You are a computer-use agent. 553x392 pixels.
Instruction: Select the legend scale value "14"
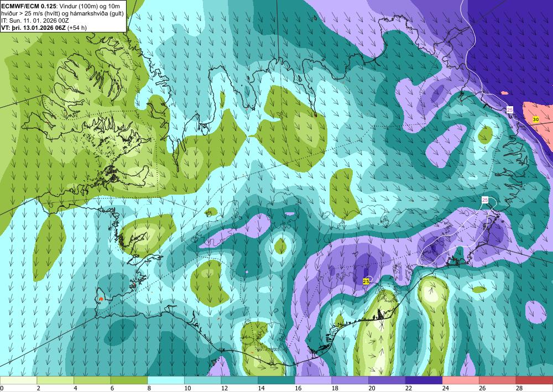261,388
